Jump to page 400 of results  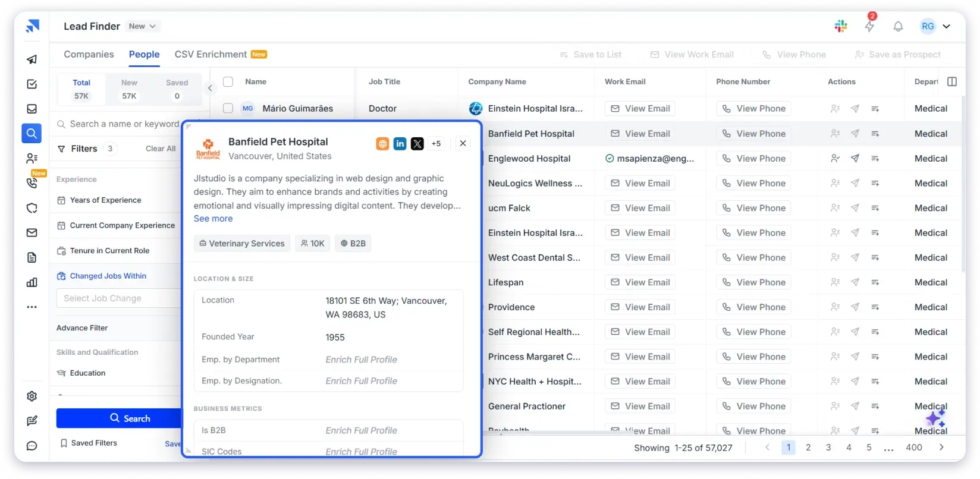[x=914, y=448]
